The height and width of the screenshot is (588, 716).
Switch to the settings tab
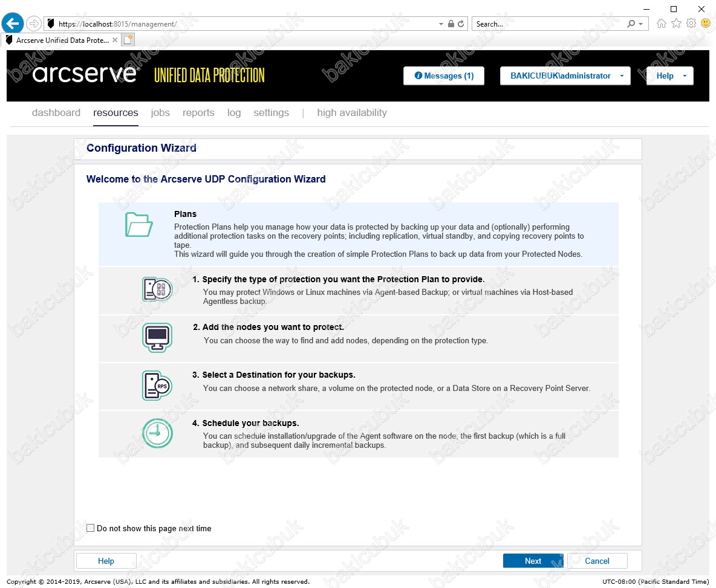pyautogui.click(x=272, y=112)
